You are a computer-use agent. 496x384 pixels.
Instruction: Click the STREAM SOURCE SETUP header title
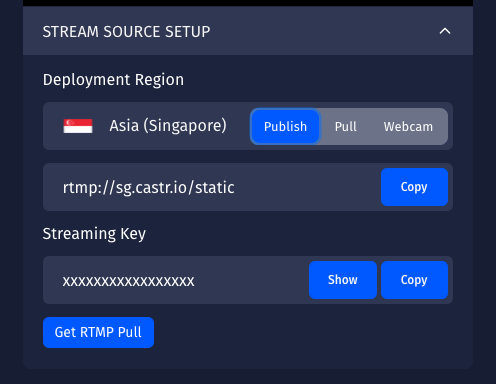click(126, 32)
